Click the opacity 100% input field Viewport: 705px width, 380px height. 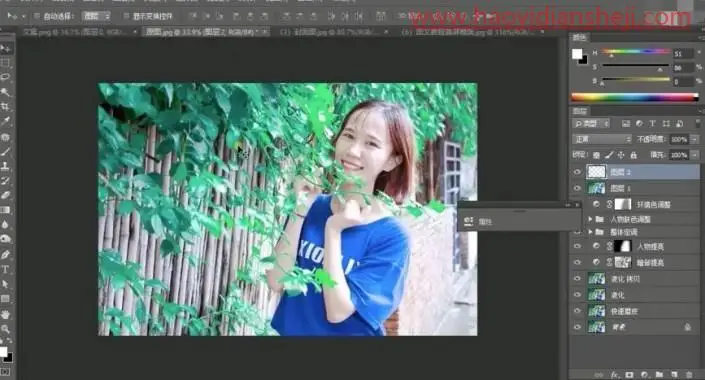click(679, 139)
